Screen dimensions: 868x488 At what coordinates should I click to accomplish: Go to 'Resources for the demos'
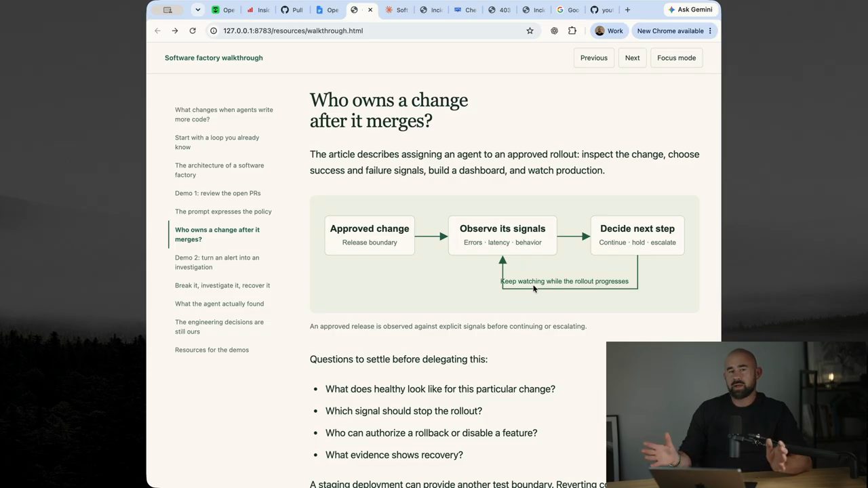point(212,350)
